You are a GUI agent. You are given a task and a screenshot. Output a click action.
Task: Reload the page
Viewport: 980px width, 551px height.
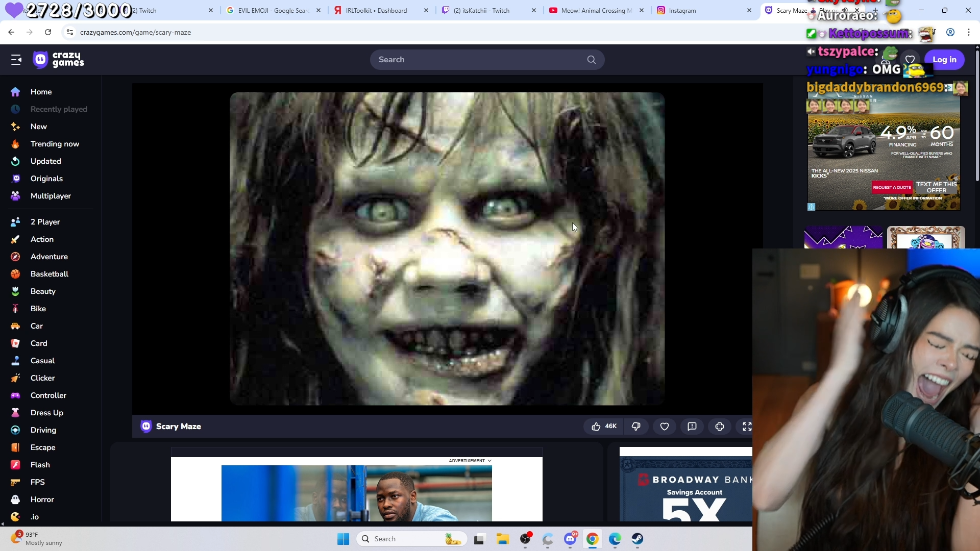click(48, 32)
